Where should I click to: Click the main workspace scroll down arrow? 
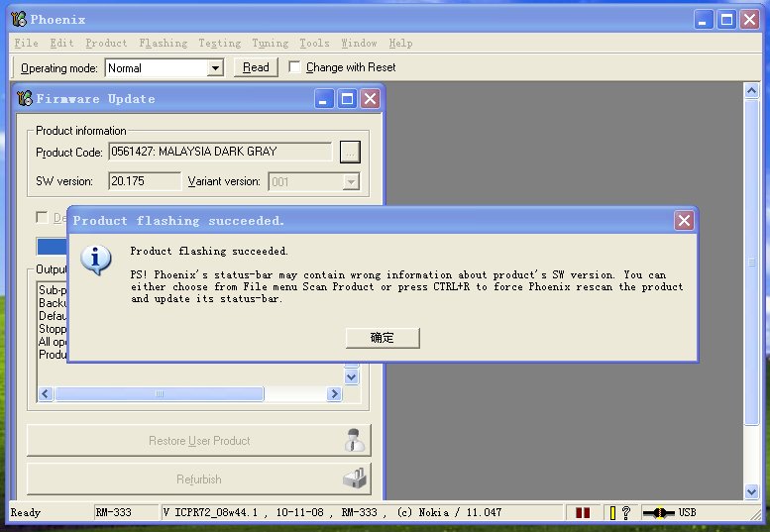point(751,491)
